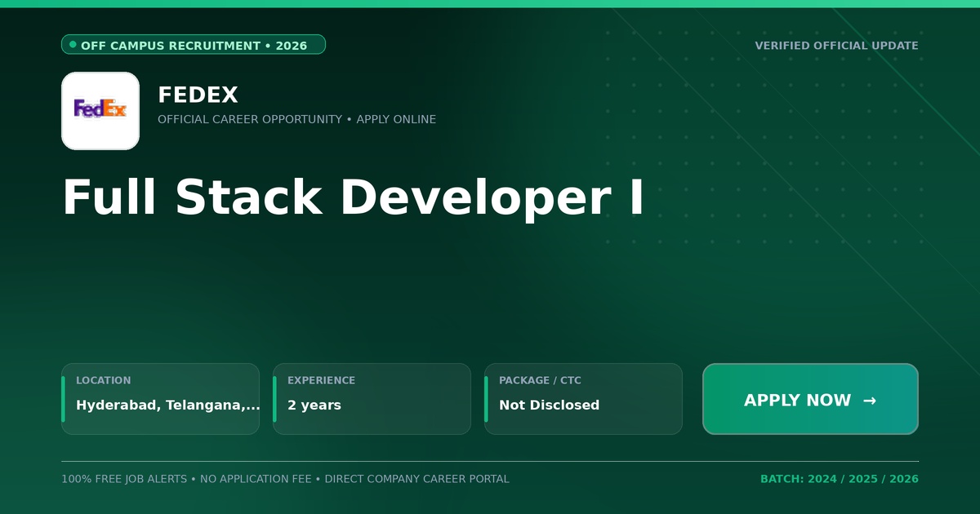Click the green accent bar on Experience card

[x=274, y=399]
